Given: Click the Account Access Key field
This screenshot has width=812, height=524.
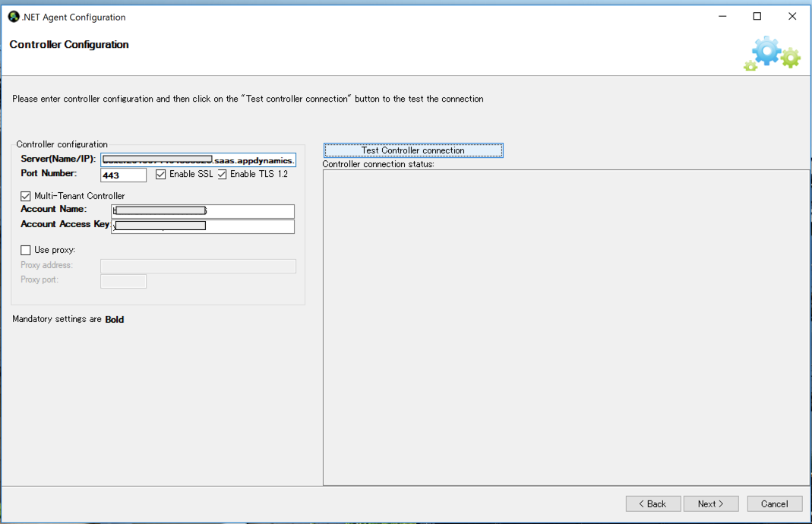Looking at the screenshot, I should [x=251, y=226].
